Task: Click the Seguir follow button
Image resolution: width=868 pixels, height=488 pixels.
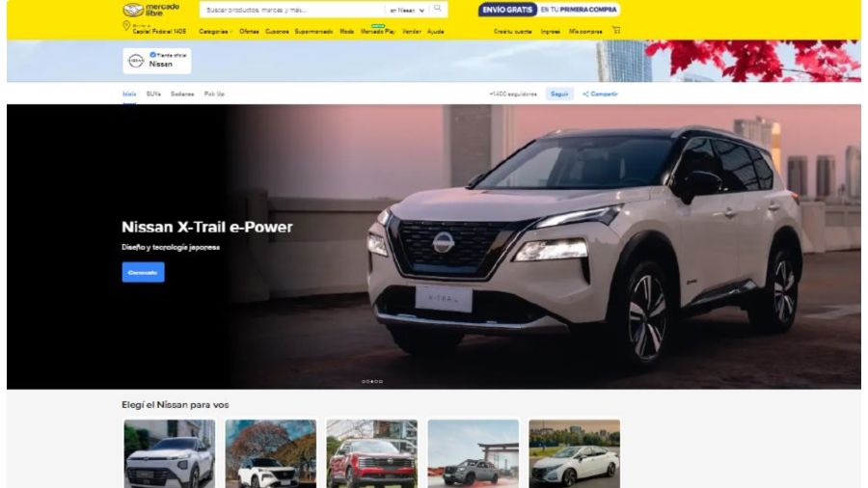Action: tap(559, 95)
